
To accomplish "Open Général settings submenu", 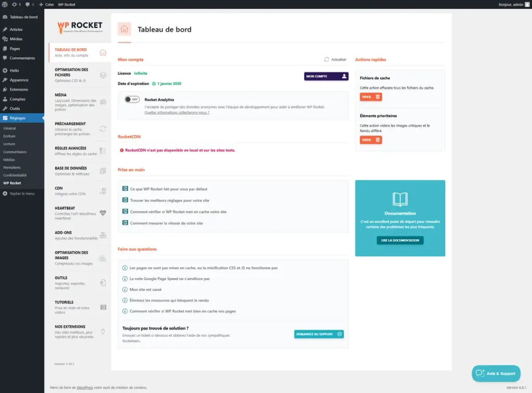I will point(9,128).
